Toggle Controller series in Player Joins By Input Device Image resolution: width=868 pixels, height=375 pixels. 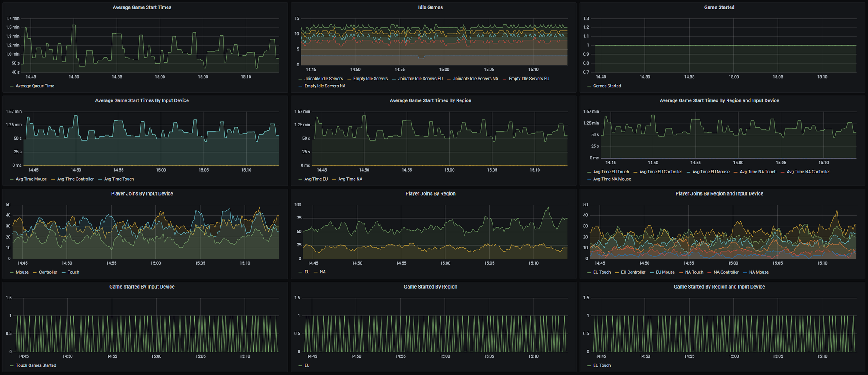point(48,272)
